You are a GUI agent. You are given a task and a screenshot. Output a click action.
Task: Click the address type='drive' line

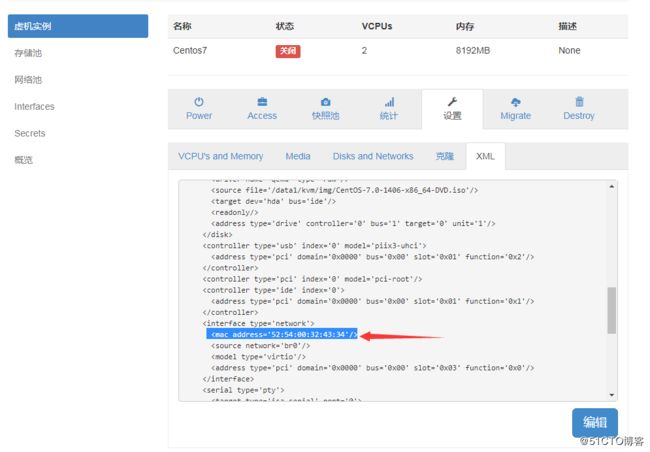tap(353, 223)
